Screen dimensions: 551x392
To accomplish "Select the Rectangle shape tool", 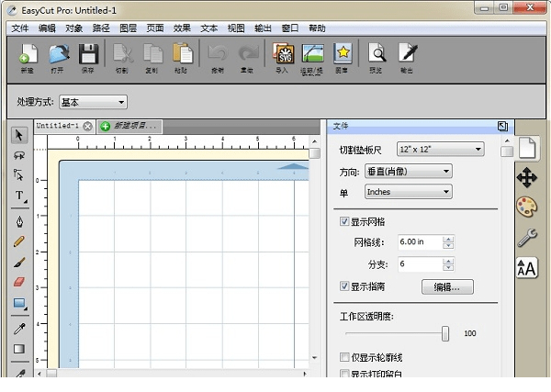I will [19, 304].
